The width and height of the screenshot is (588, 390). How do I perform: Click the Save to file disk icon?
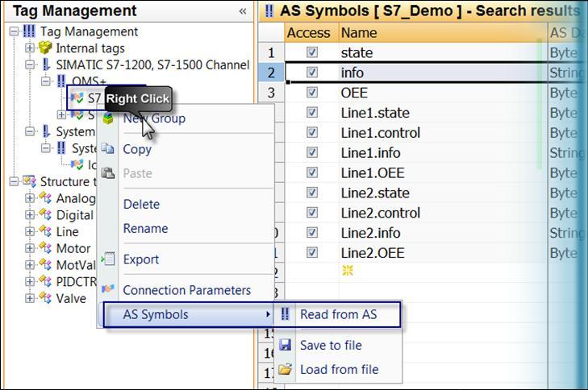286,345
